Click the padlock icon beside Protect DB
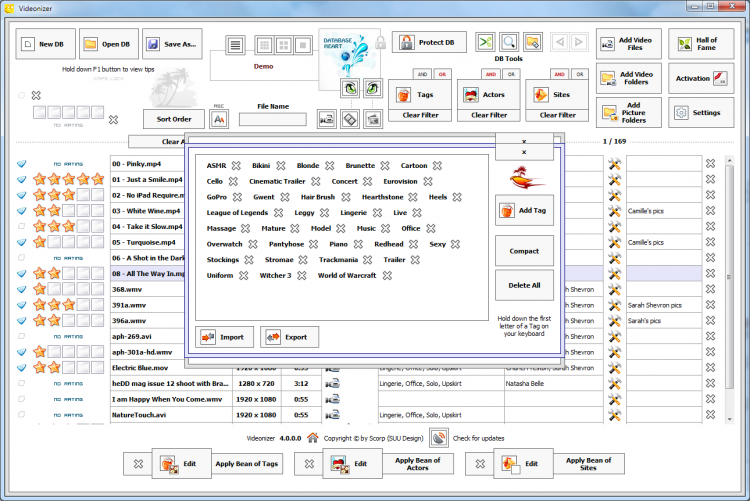The width and height of the screenshot is (750, 501). click(x=380, y=43)
